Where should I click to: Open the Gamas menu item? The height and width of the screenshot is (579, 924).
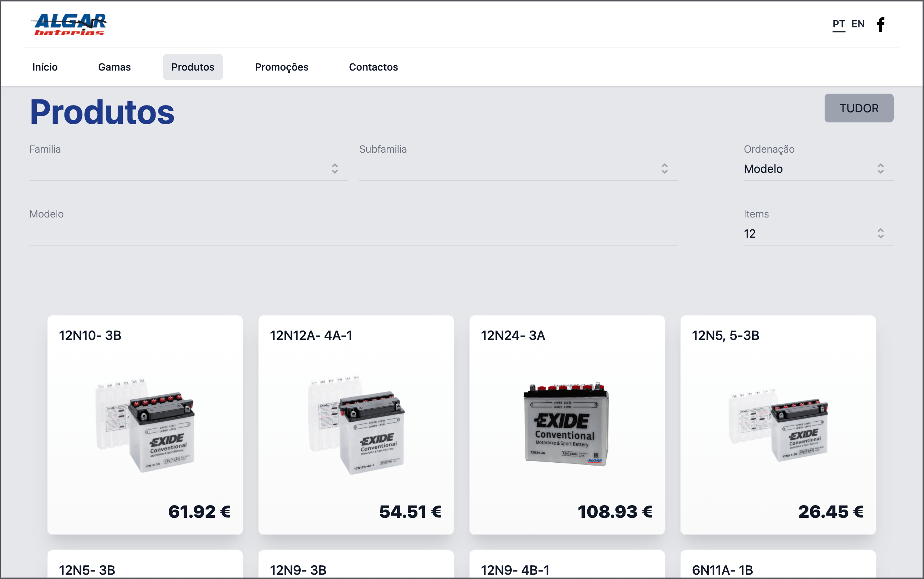(115, 67)
